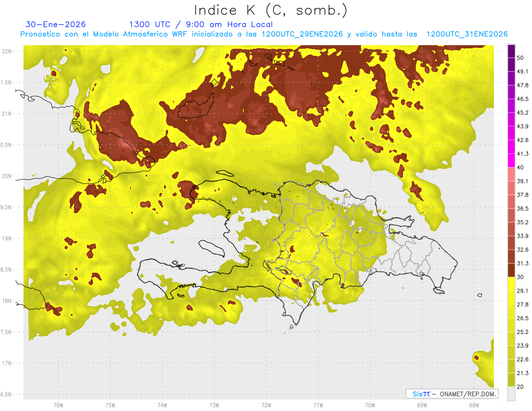Click the colorbar label '46.5'
The image size is (532, 411).
point(523,99)
